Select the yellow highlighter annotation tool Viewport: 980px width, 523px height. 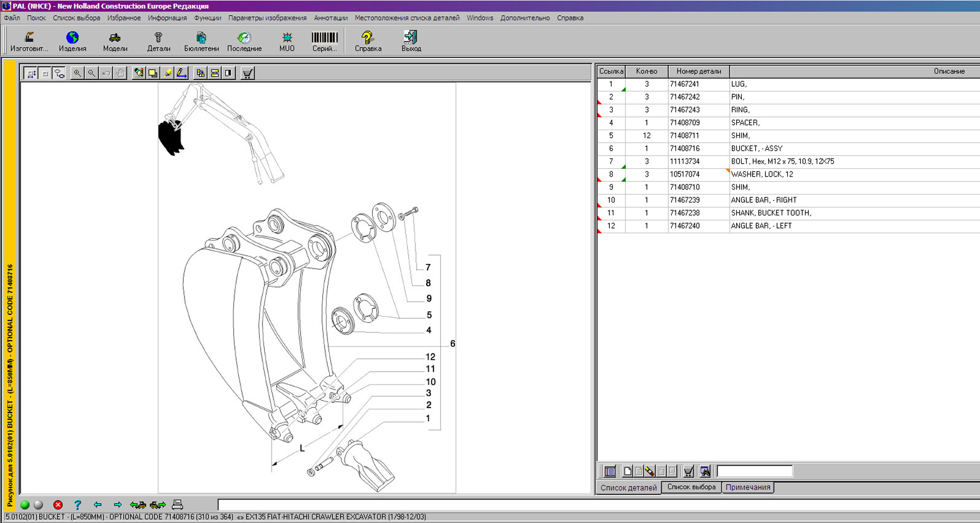pos(167,73)
